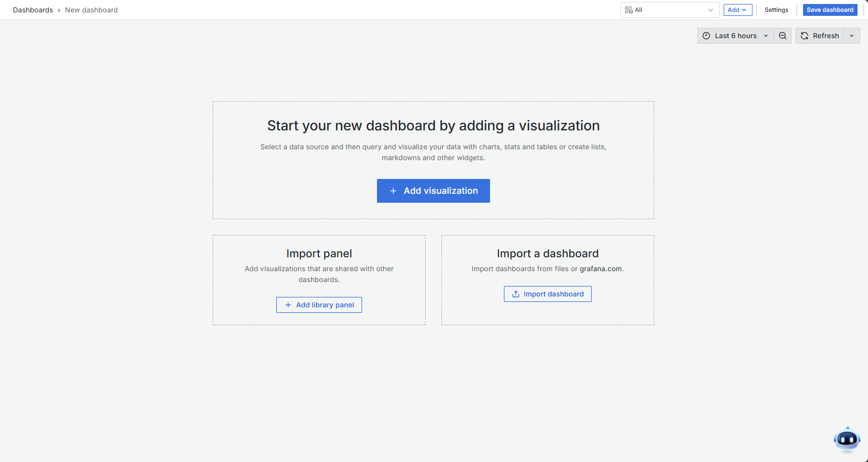
Task: Follow the grafana.com link
Action: point(601,269)
